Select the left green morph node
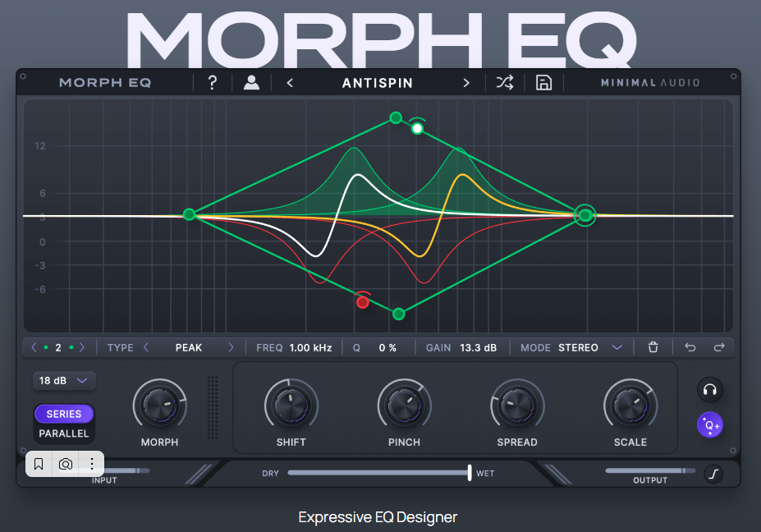The height and width of the screenshot is (532, 761). pos(190,214)
